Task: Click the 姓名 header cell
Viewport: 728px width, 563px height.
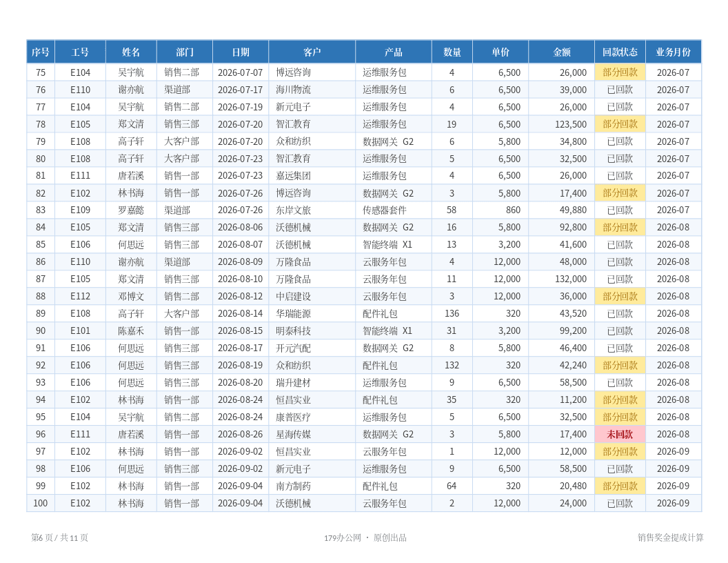Action: (131, 52)
